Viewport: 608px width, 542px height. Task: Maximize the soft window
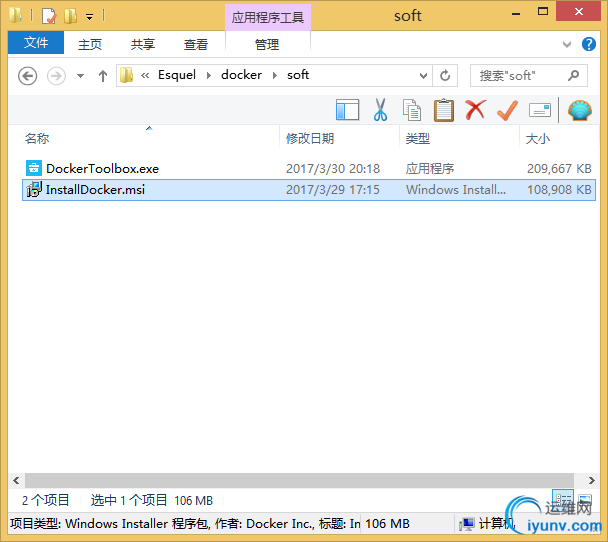(543, 12)
